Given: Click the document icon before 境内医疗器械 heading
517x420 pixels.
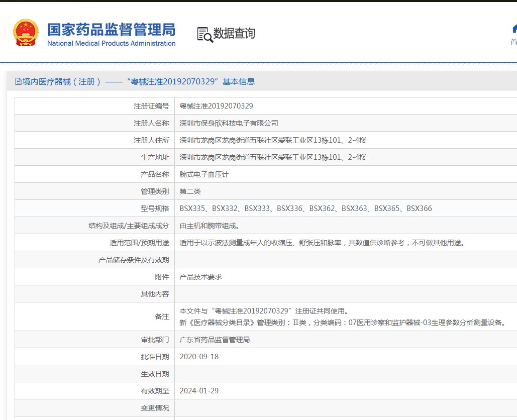Looking at the screenshot, I should [18, 81].
